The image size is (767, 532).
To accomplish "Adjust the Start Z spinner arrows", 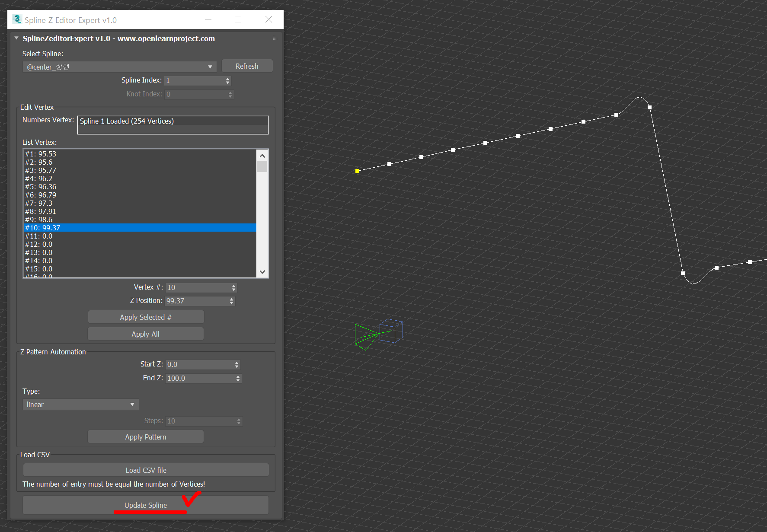I will click(237, 365).
